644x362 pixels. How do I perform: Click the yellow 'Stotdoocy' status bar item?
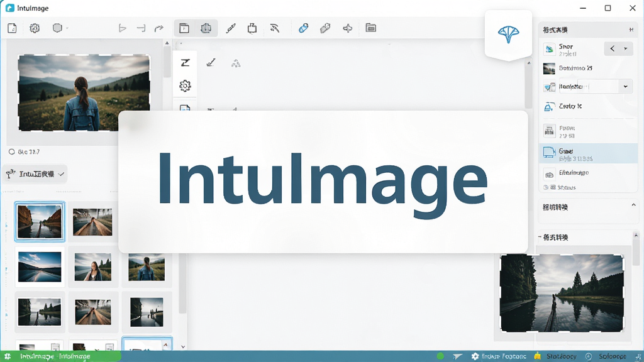[x=555, y=356]
